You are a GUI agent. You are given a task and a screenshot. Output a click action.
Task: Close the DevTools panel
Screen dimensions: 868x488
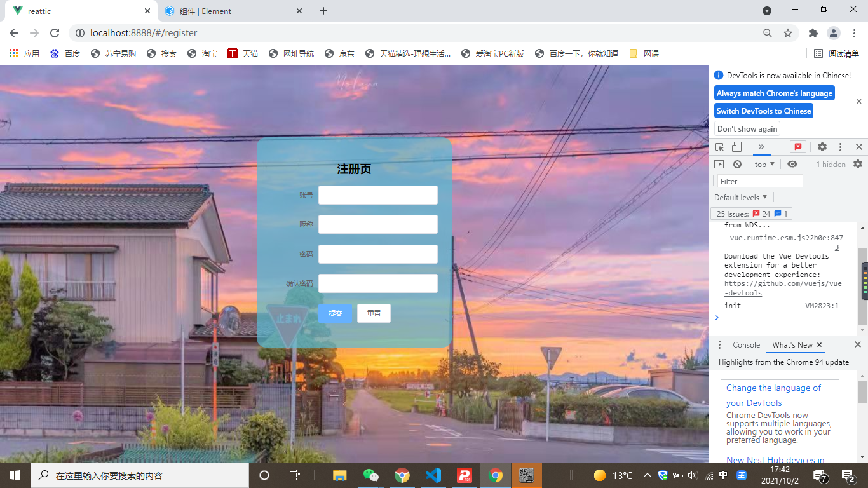[859, 147]
